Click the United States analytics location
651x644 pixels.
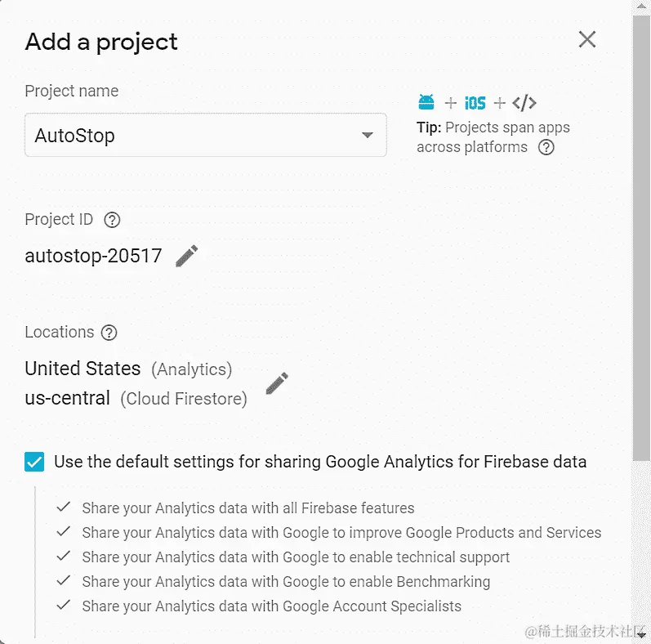tap(83, 369)
